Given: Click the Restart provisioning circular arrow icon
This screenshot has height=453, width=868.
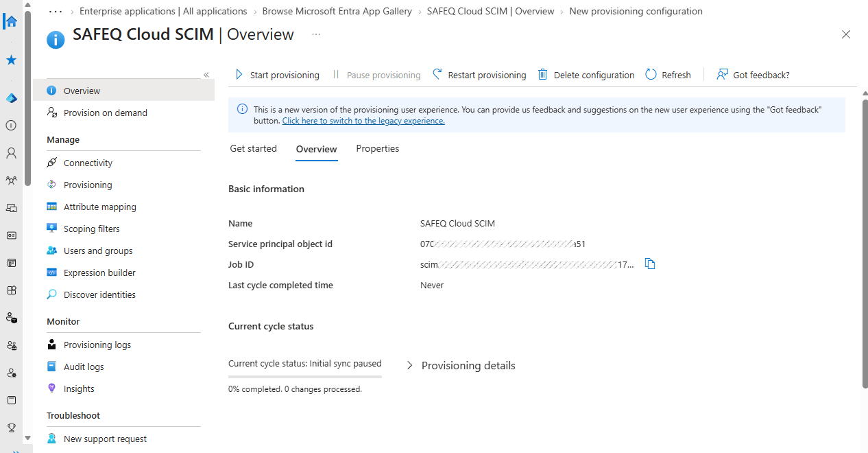Looking at the screenshot, I should tap(437, 75).
